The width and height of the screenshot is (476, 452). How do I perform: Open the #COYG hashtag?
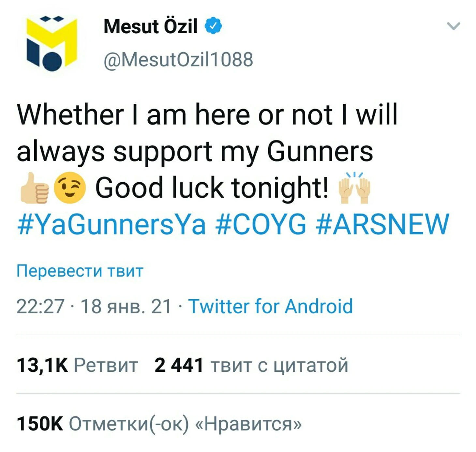(x=261, y=224)
